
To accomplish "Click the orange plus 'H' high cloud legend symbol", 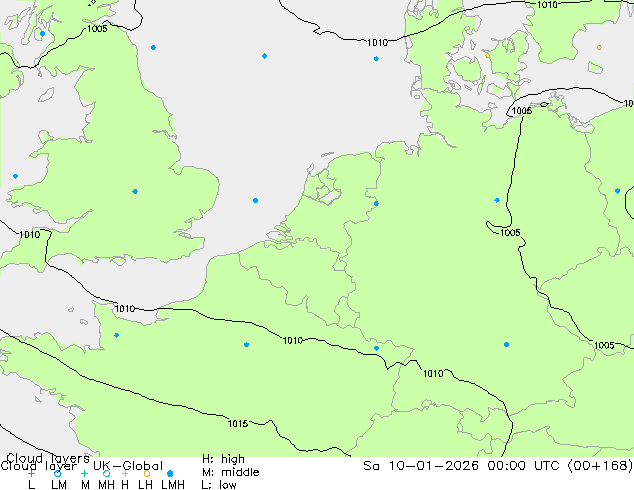I will (x=125, y=473).
